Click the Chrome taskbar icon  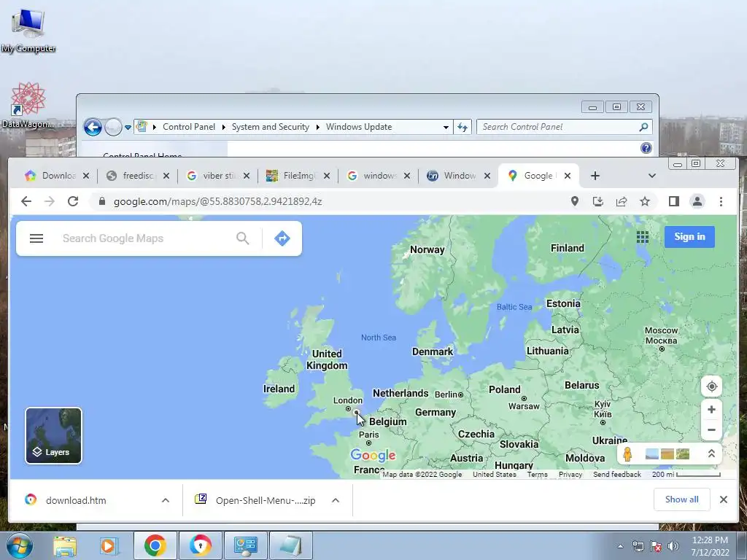pos(155,545)
